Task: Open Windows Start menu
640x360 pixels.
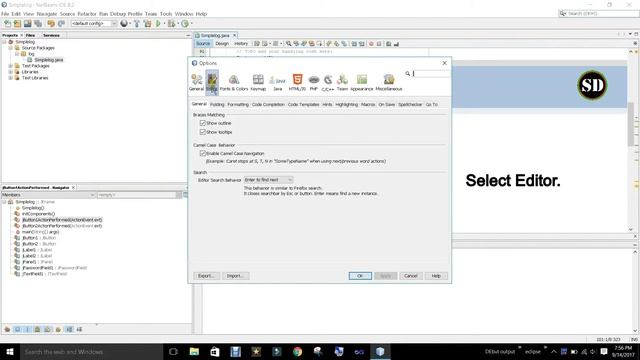Action: coord(10,351)
